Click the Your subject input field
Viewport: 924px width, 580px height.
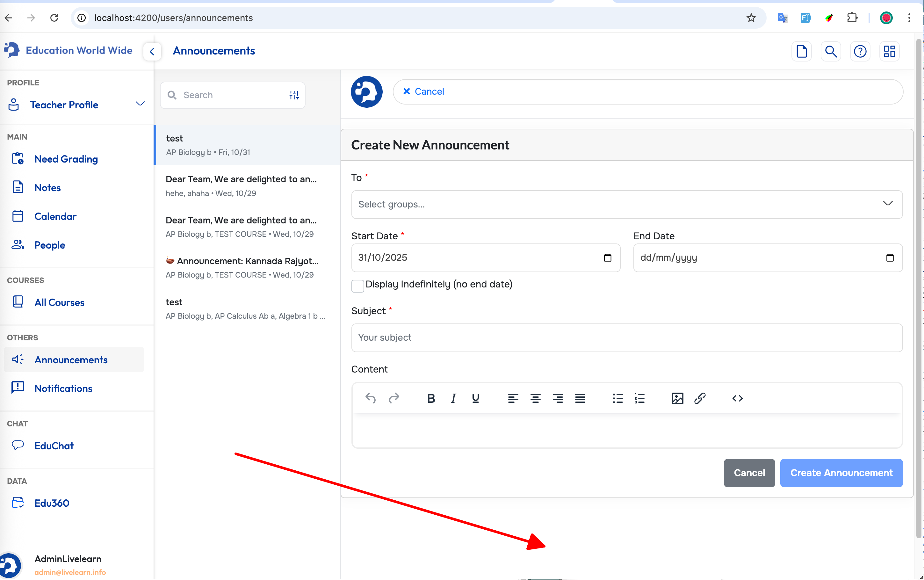pos(626,337)
